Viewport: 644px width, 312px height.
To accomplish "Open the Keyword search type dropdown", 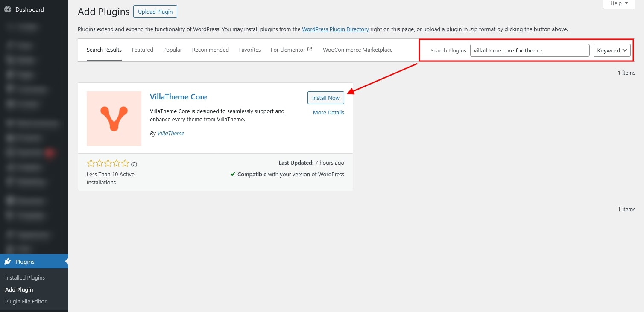I will coord(612,50).
